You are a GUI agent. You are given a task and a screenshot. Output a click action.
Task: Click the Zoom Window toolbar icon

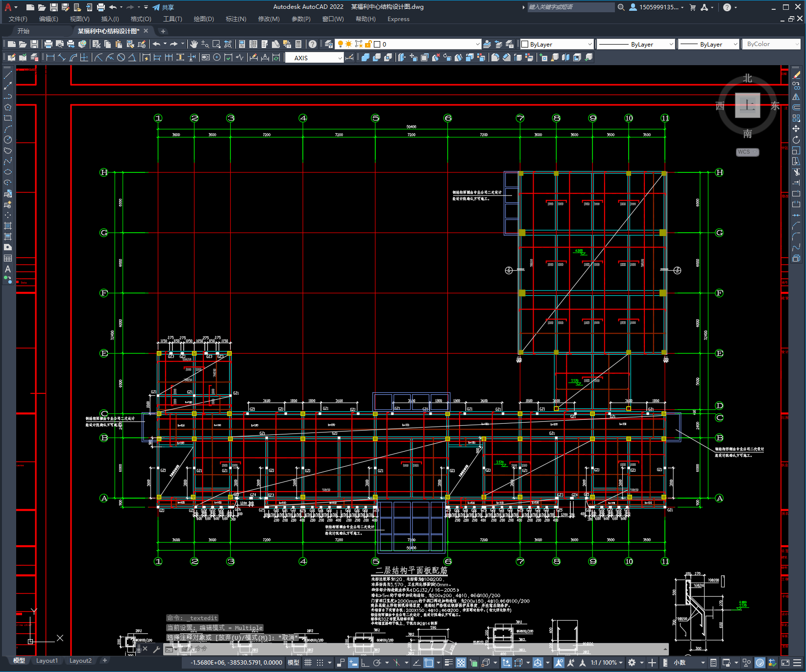click(x=217, y=44)
